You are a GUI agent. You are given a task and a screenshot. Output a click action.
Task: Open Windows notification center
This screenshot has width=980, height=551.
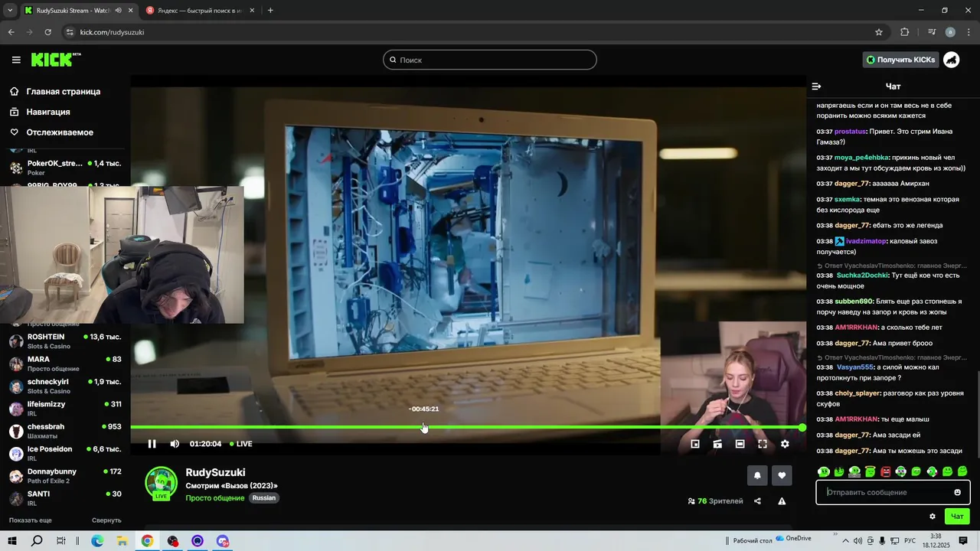(963, 541)
